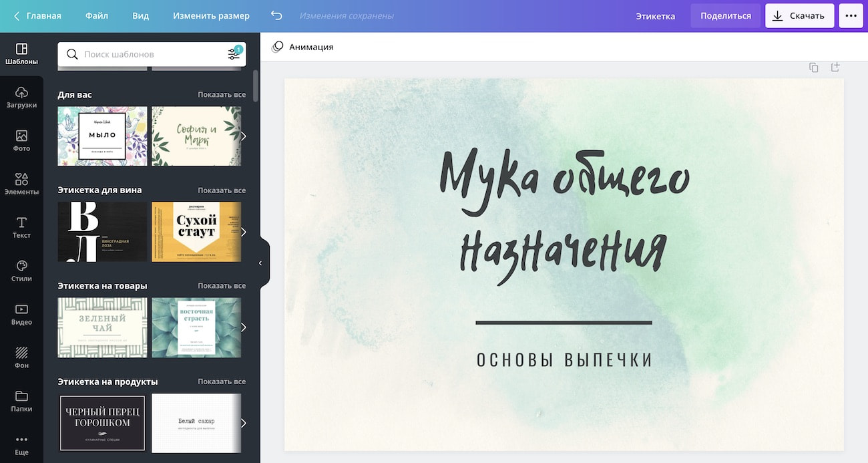Open the Загрузки uploads panel
The image size is (868, 463).
pyautogui.click(x=21, y=98)
